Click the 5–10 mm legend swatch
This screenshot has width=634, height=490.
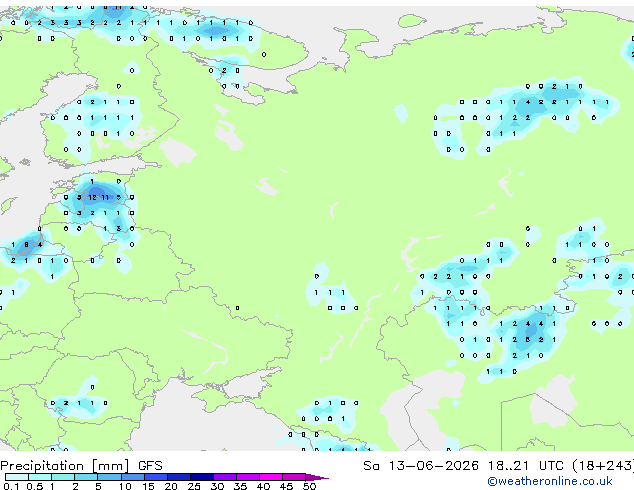pyautogui.click(x=109, y=477)
